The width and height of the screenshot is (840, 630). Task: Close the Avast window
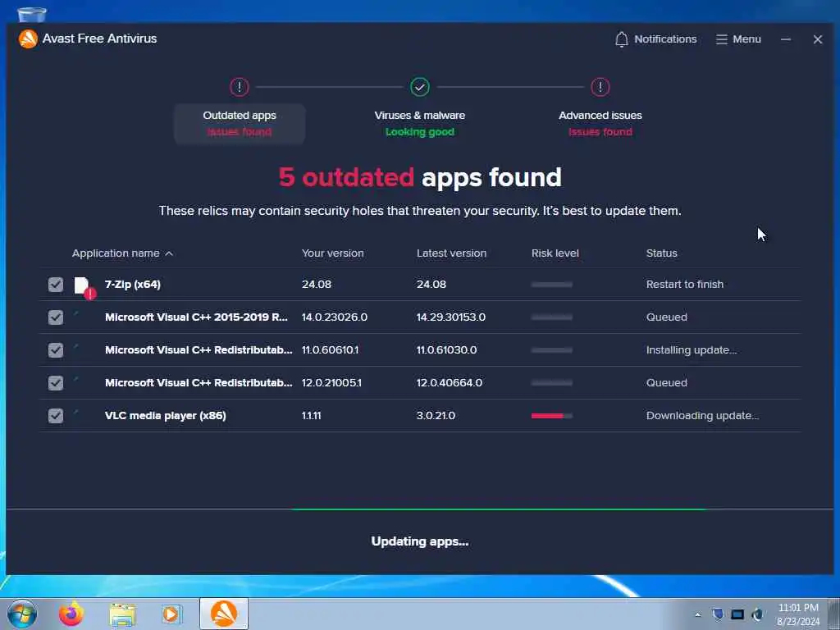point(818,39)
